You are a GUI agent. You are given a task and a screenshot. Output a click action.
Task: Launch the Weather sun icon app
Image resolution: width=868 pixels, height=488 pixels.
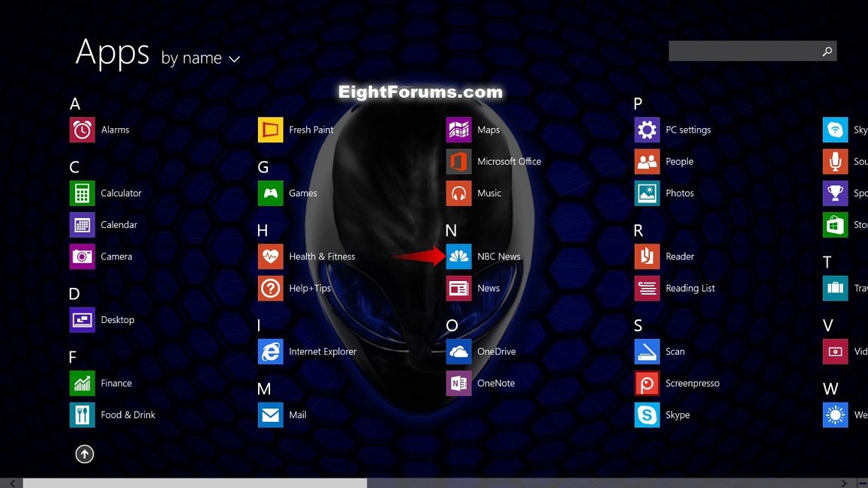click(x=835, y=415)
